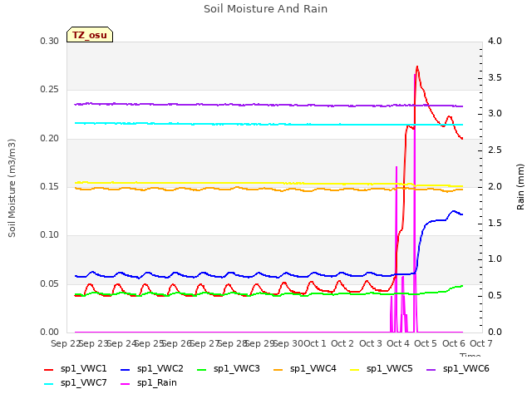The width and height of the screenshot is (532, 399).
Task: Click the chart title Soil Moisture And Rain
Action: click(266, 9)
